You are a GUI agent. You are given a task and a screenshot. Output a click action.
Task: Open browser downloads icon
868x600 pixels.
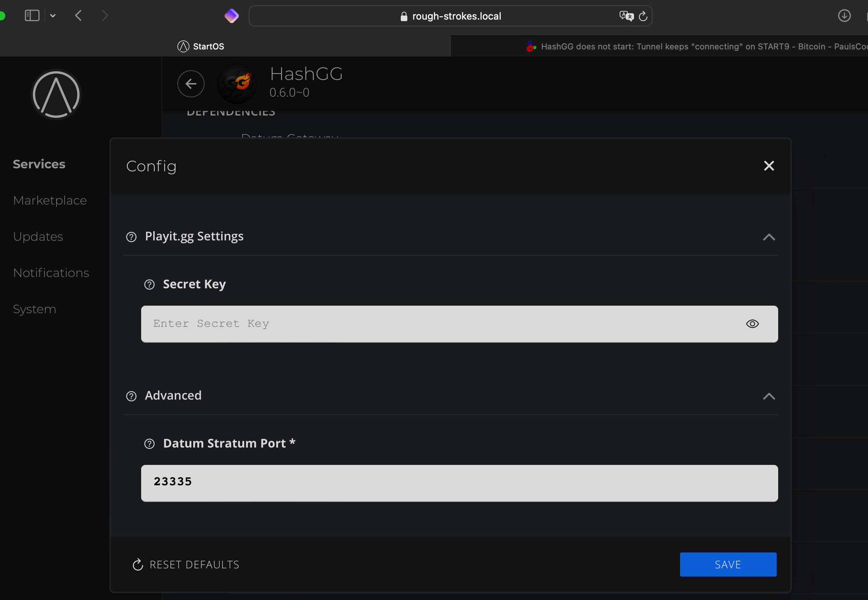tap(844, 16)
